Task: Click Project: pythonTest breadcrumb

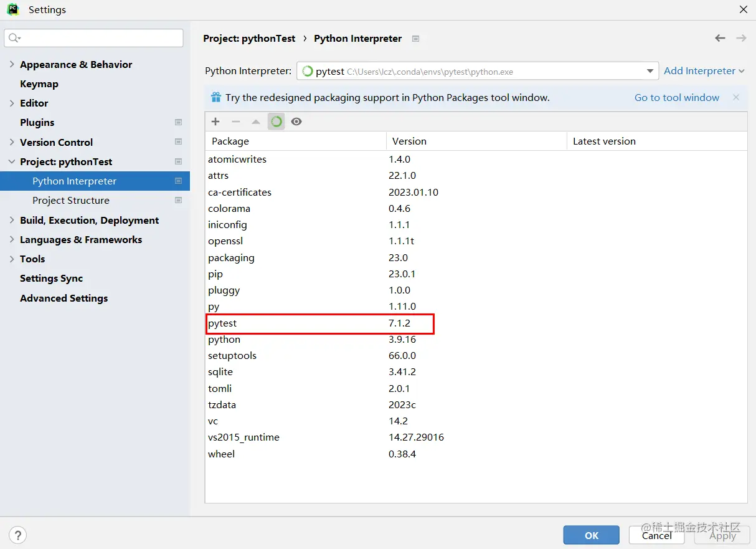Action: [249, 38]
